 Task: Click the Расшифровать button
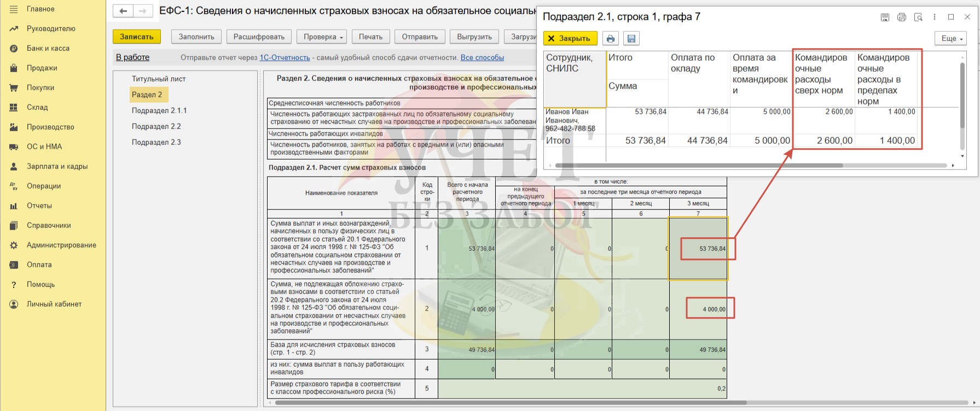259,37
